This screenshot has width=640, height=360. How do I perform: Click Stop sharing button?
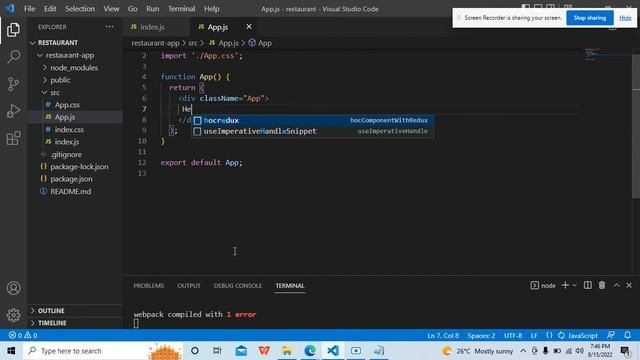(x=589, y=18)
